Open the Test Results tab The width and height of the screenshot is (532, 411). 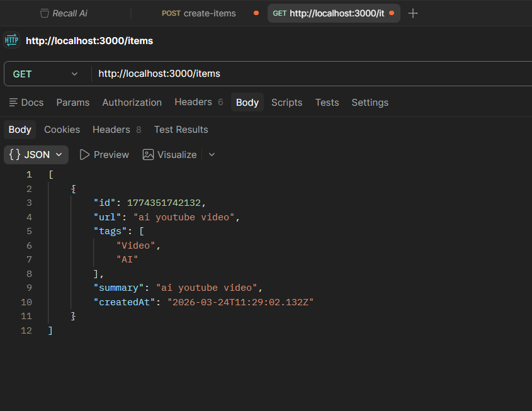click(x=181, y=130)
